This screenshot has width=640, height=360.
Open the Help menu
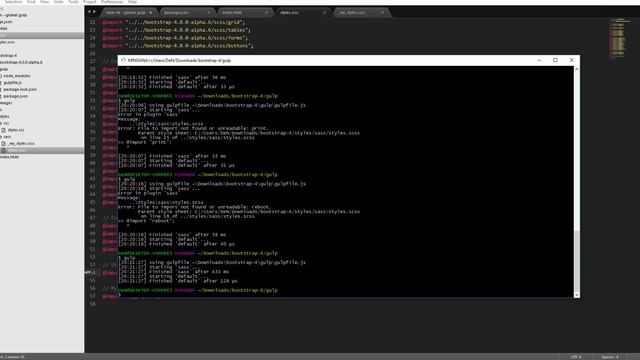point(132,2)
